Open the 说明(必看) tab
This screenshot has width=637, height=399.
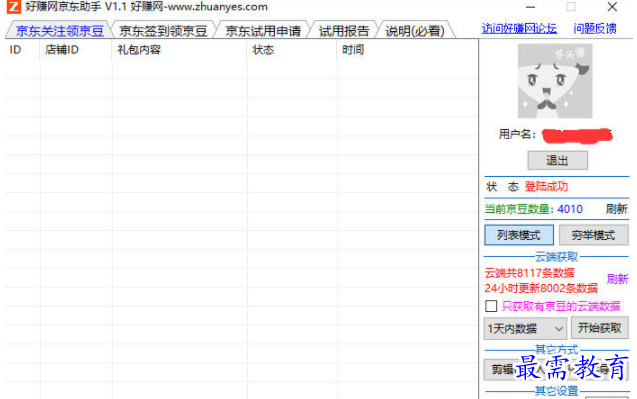[415, 31]
